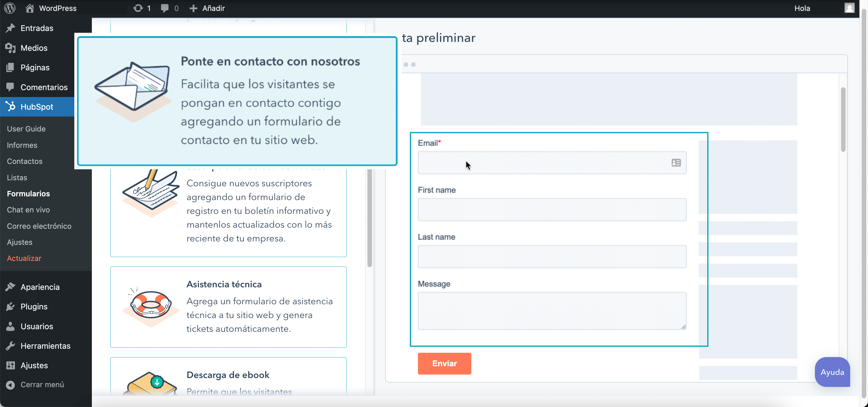The height and width of the screenshot is (407, 868).
Task: Open the Entradas menu
Action: (x=37, y=28)
